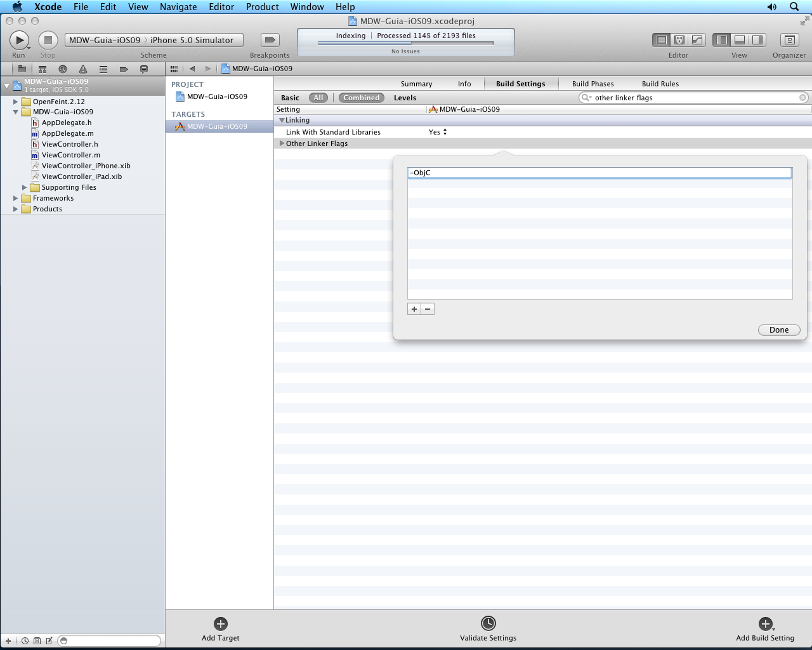The width and height of the screenshot is (812, 650).
Task: Select the All settings filter
Action: coord(318,98)
